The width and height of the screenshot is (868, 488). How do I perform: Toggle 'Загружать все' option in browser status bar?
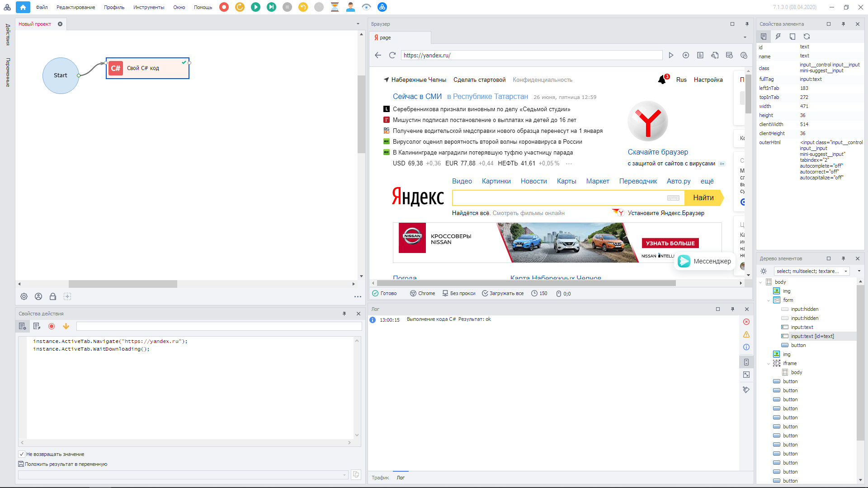(502, 293)
